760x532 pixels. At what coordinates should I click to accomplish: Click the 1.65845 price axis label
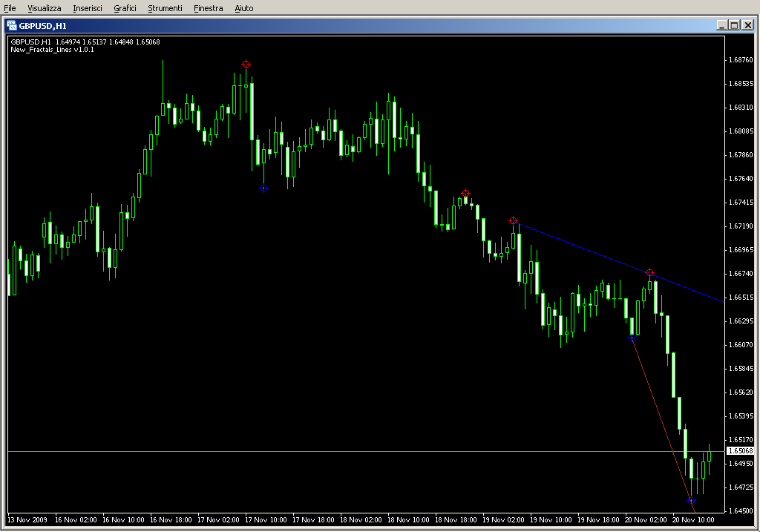[741, 369]
